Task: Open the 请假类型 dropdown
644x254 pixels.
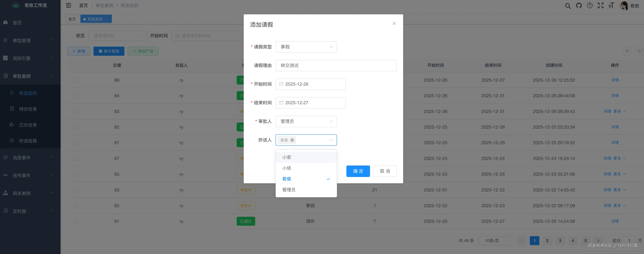Action: point(306,47)
